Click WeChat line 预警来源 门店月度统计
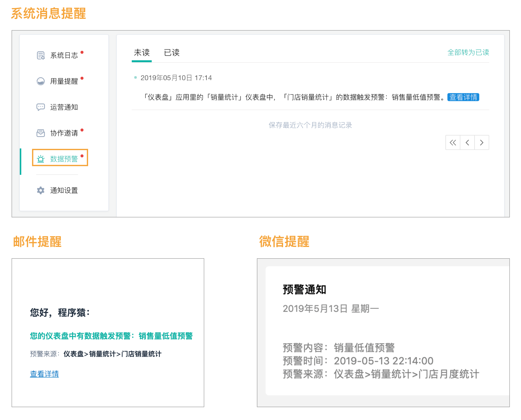Image resolution: width=521 pixels, height=420 pixels. coord(381,374)
